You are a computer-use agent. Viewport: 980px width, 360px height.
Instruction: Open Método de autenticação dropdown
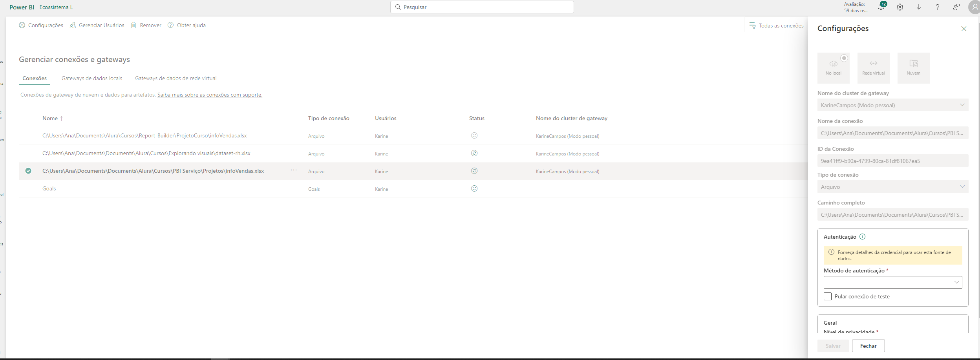(x=893, y=282)
